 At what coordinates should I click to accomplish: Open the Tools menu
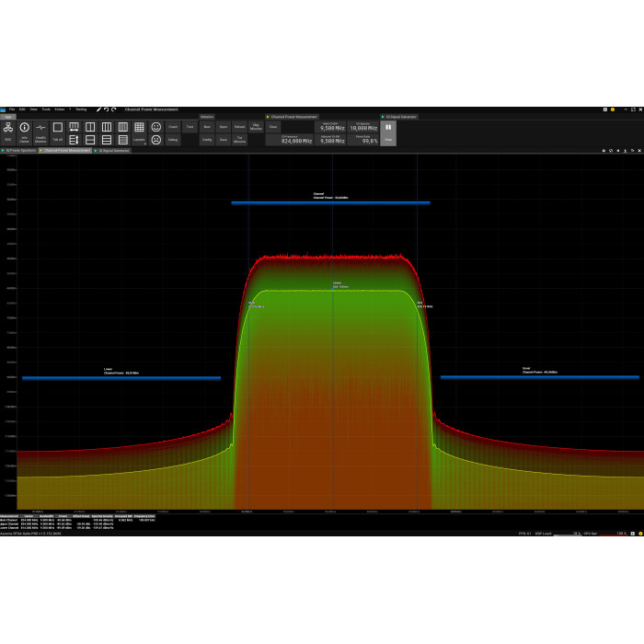tap(46, 109)
